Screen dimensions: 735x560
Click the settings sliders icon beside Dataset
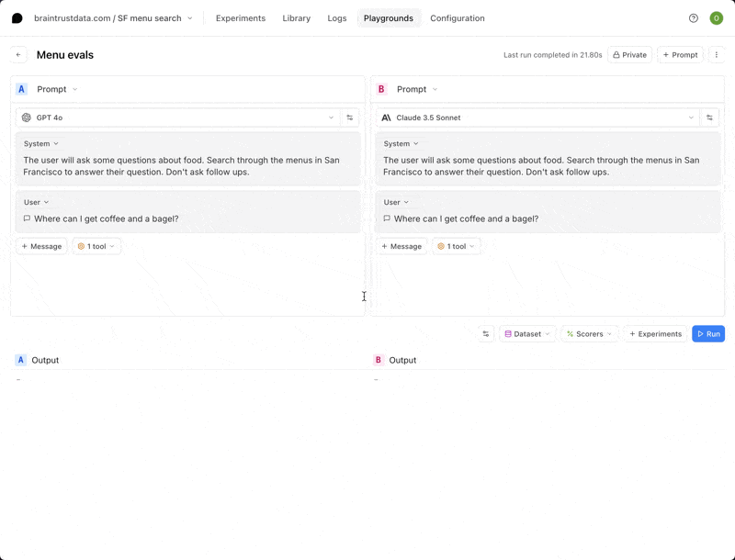486,334
